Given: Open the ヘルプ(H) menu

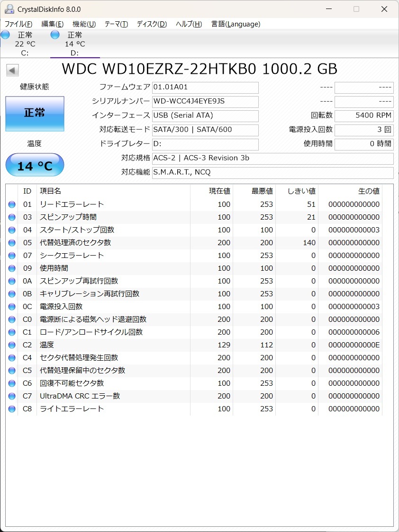Looking at the screenshot, I should [189, 24].
